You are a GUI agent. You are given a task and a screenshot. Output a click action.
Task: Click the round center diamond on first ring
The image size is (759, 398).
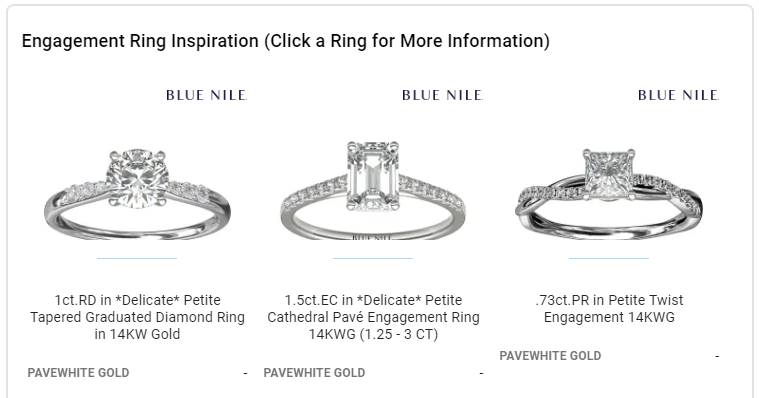(137, 179)
